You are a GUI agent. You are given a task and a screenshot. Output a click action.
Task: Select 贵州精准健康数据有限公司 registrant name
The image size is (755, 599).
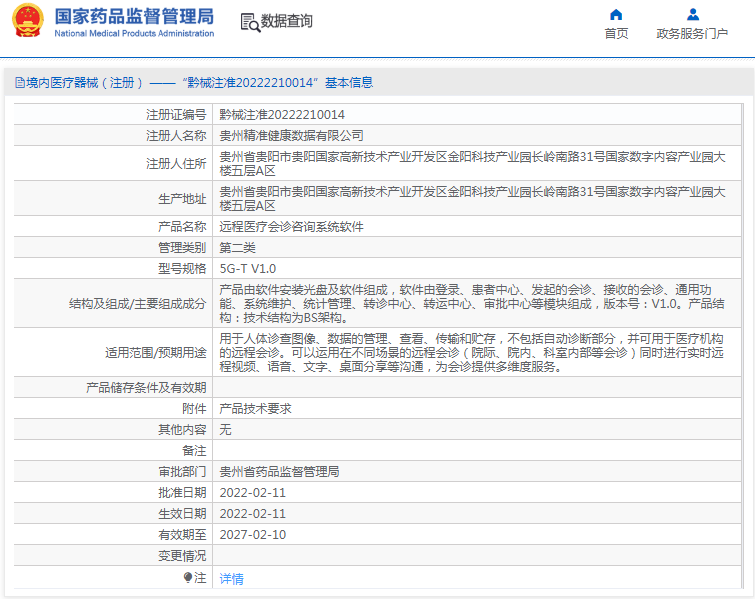tap(292, 136)
